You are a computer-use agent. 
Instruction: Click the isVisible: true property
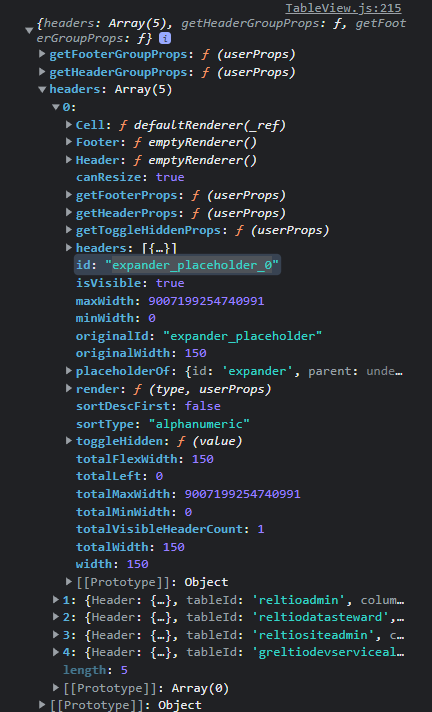coord(130,283)
